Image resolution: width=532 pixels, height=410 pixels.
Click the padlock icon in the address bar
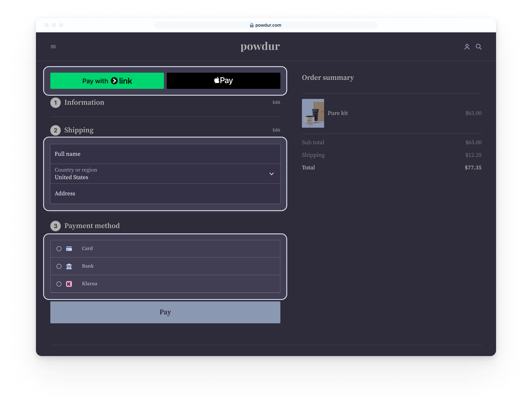[x=251, y=25]
